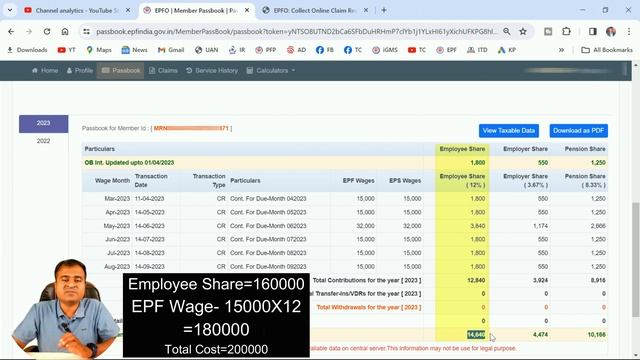This screenshot has width=640, height=360.
Task: Click the 32,000 EPF Wages cell
Action: pyautogui.click(x=365, y=226)
